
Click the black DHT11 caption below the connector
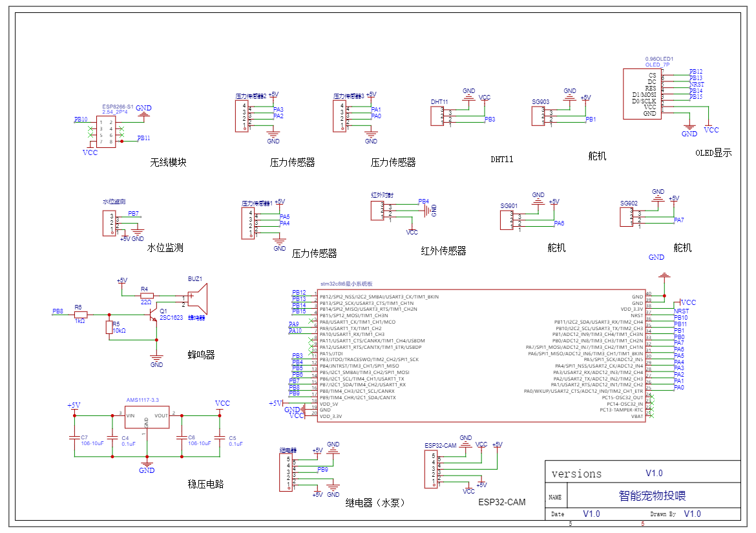(x=502, y=159)
